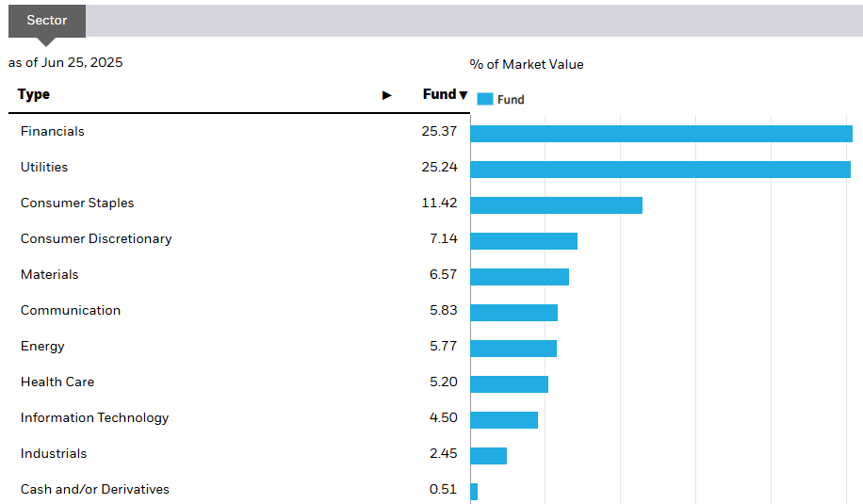Click the Consumer Staples bar
Viewport: 863px width, 504px height.
pos(556,205)
